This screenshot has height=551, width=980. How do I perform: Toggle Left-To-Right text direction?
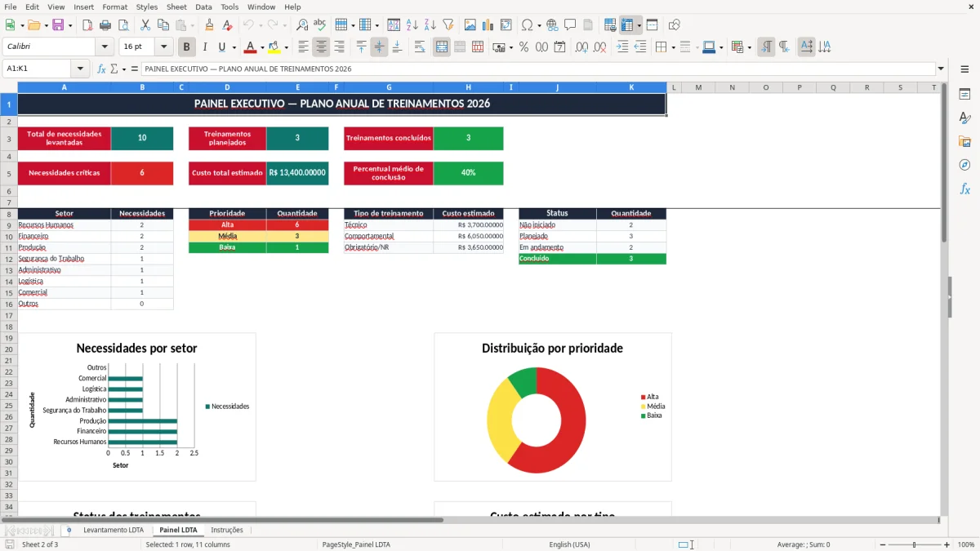[766, 47]
